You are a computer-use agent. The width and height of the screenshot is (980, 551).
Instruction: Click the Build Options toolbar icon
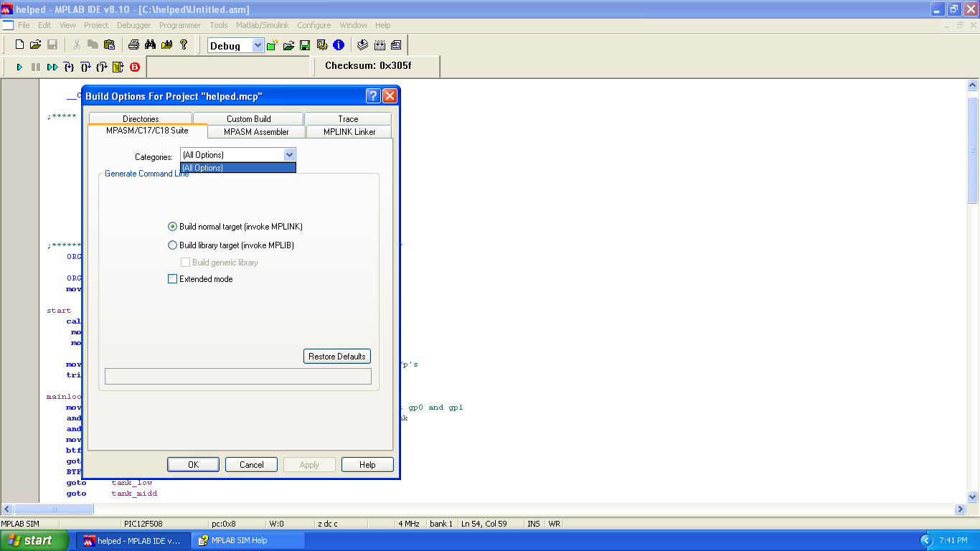point(321,45)
